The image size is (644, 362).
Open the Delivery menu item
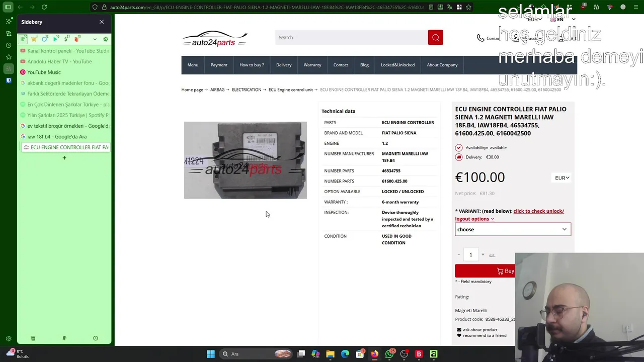pyautogui.click(x=284, y=65)
